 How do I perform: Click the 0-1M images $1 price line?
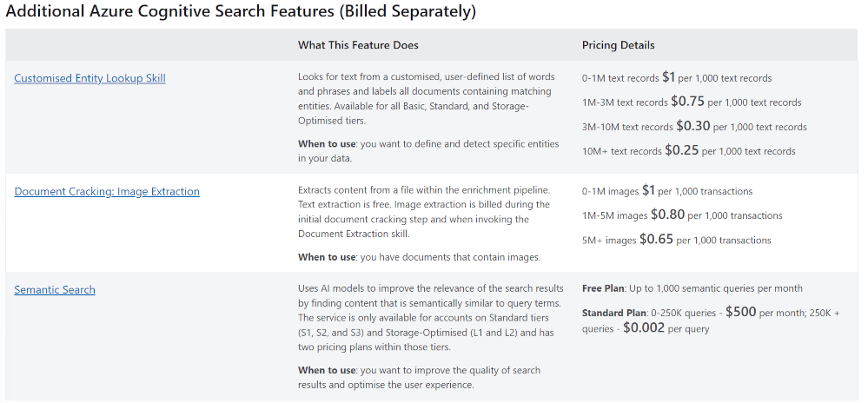click(x=666, y=190)
